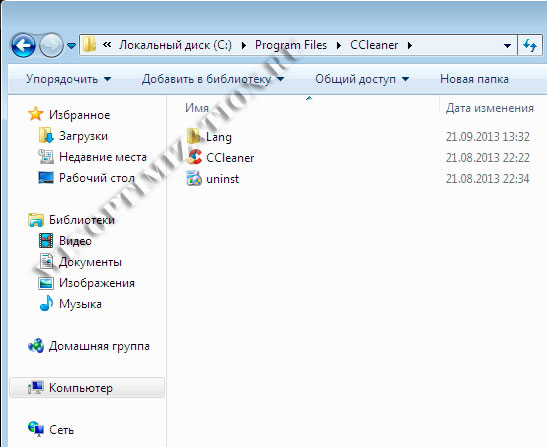Select CCleaner breadcrumb in address bar
547x447 pixels.
(374, 45)
